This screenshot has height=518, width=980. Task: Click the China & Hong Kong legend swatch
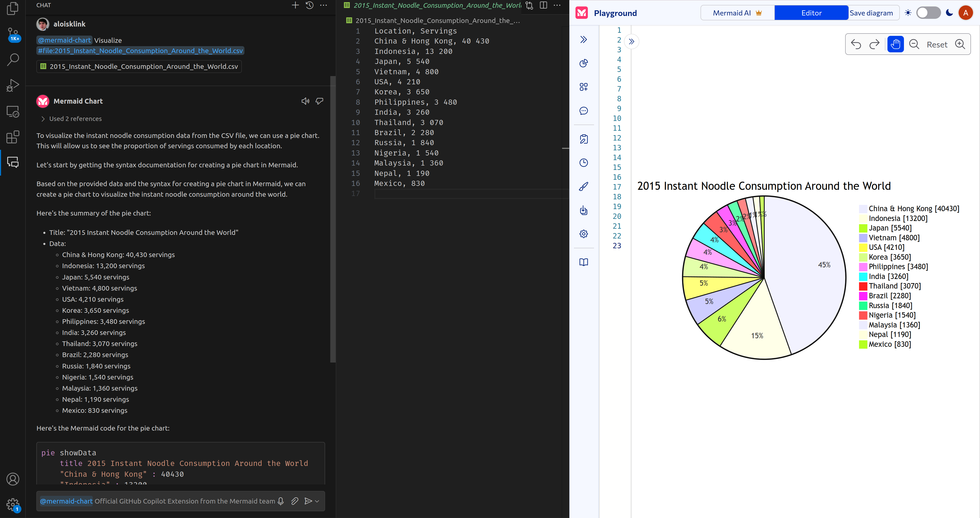coord(863,209)
